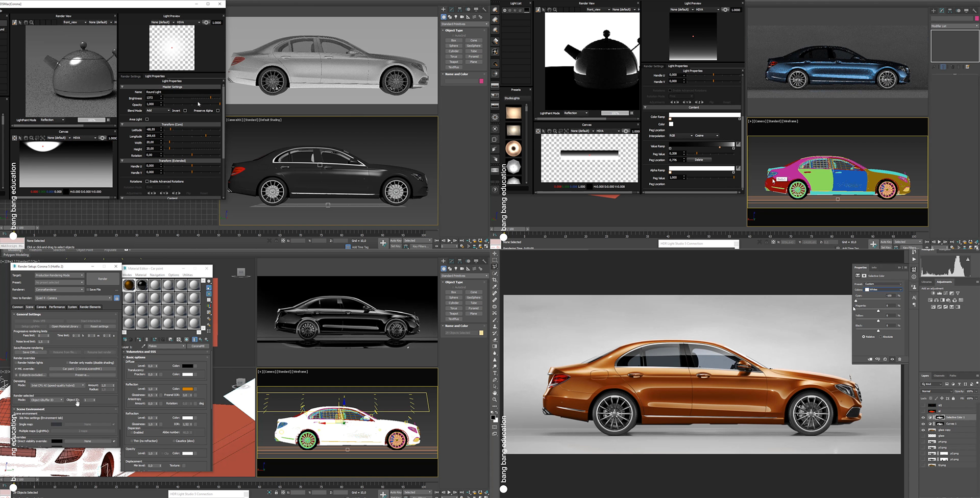Viewport: 980px width, 498px height.
Task: Click the exposure aperture icon in top-left Canvas
Action: tap(103, 138)
